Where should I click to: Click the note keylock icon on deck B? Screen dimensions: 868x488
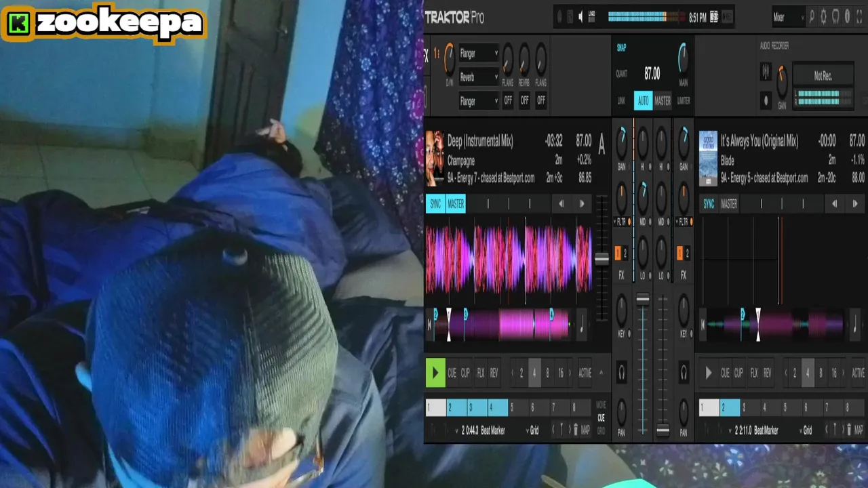(855, 324)
